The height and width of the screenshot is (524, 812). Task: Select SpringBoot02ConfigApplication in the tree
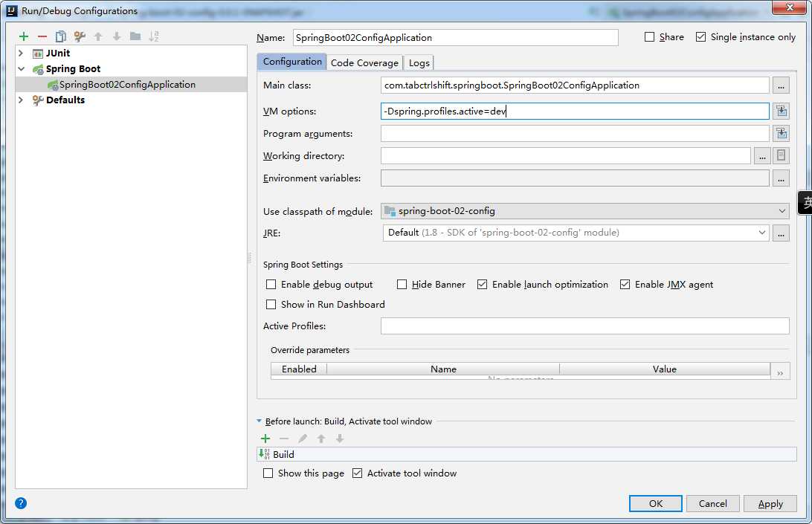[x=127, y=85]
